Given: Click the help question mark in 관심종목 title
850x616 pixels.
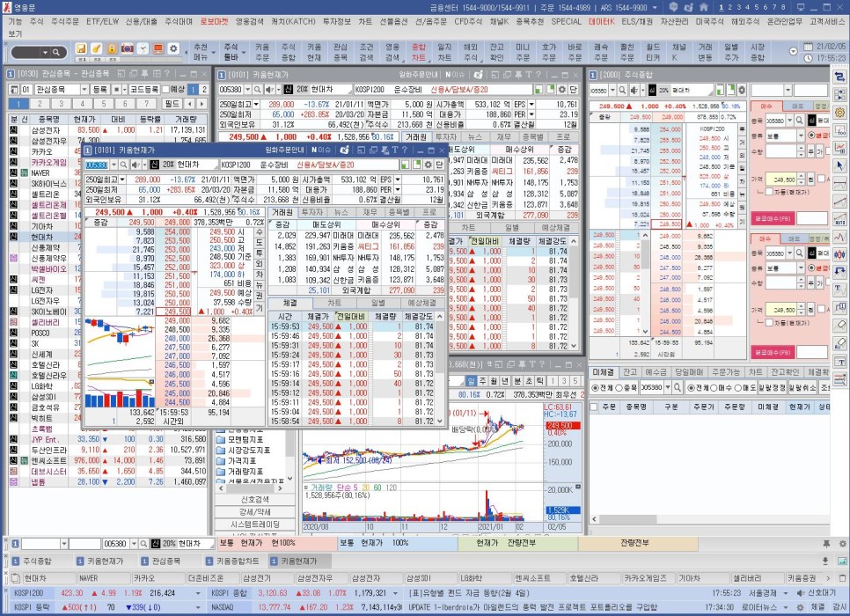Looking at the screenshot, I should (166, 73).
